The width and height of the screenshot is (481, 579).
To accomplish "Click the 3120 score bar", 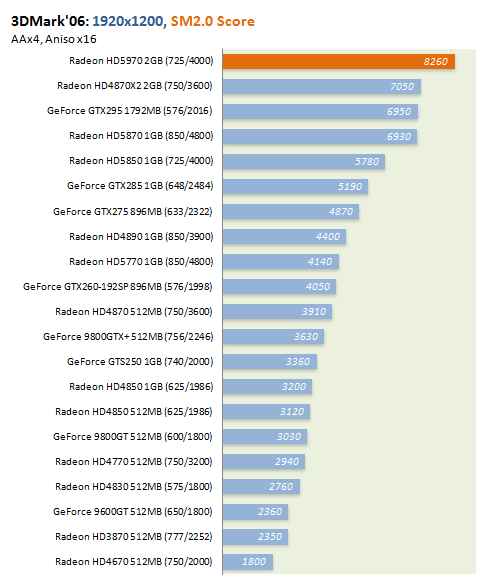I will (266, 412).
